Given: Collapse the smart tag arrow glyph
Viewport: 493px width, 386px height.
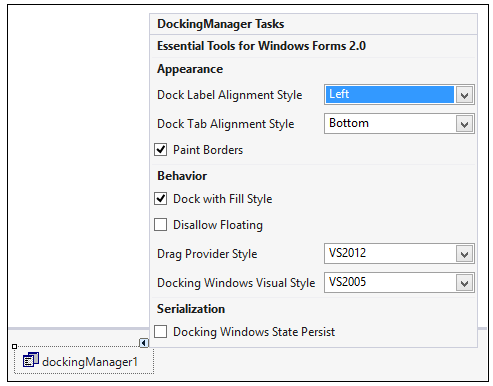Looking at the screenshot, I should coord(144,343).
